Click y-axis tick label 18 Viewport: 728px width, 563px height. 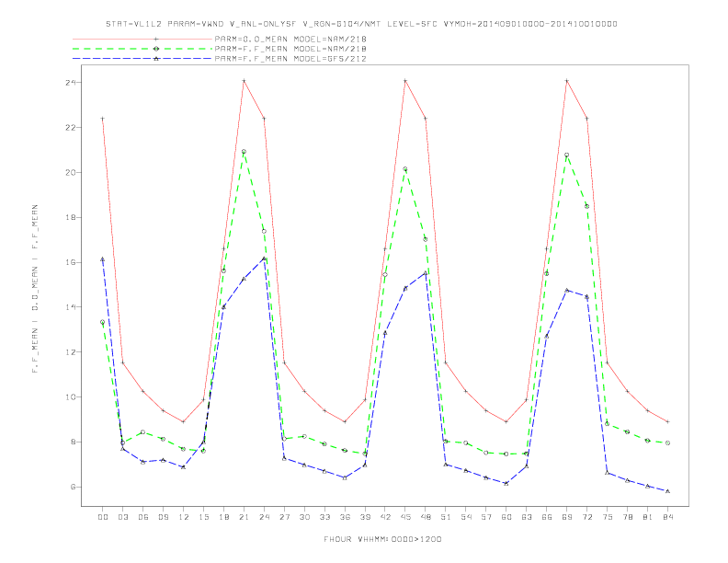(70, 217)
